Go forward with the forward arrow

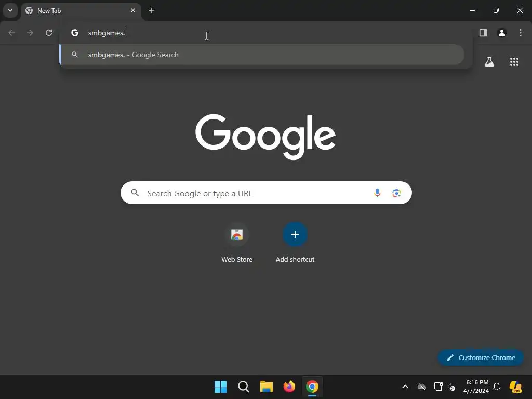click(x=30, y=33)
